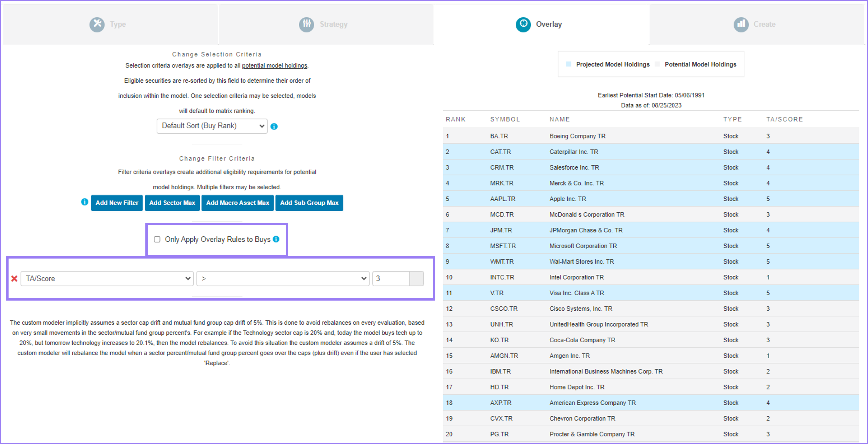Click International Business Machines Corp. TR name

point(606,371)
